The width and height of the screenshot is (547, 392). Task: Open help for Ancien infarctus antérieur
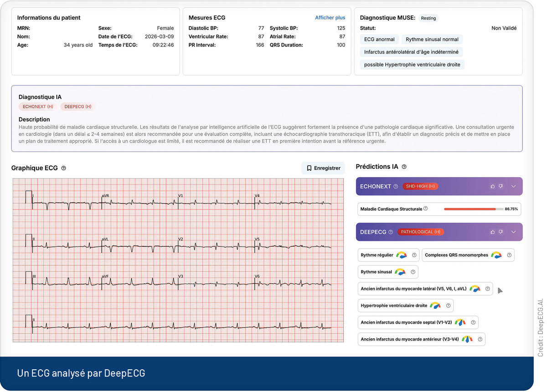(480, 339)
